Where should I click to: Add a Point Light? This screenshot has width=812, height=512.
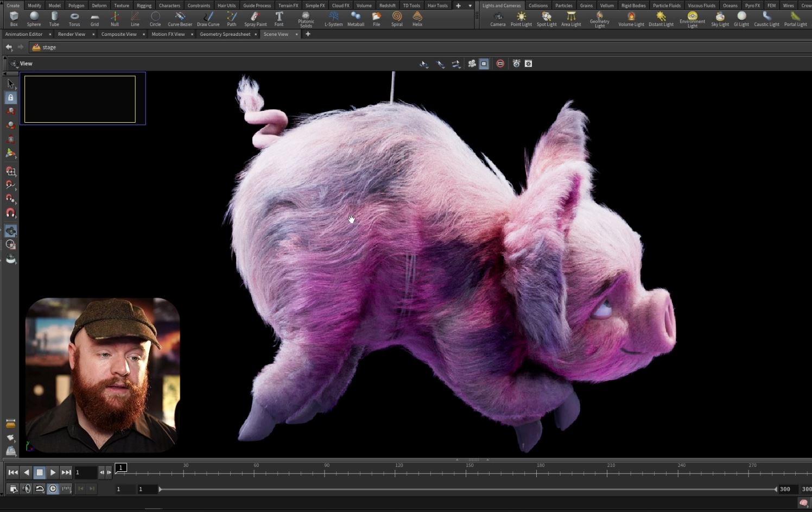521,19
